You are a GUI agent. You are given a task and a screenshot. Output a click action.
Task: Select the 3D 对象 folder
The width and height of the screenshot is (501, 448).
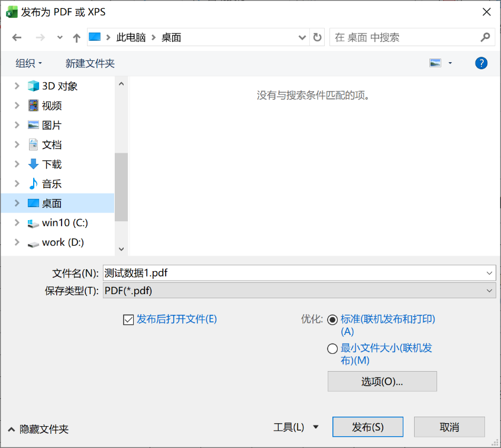(59, 86)
